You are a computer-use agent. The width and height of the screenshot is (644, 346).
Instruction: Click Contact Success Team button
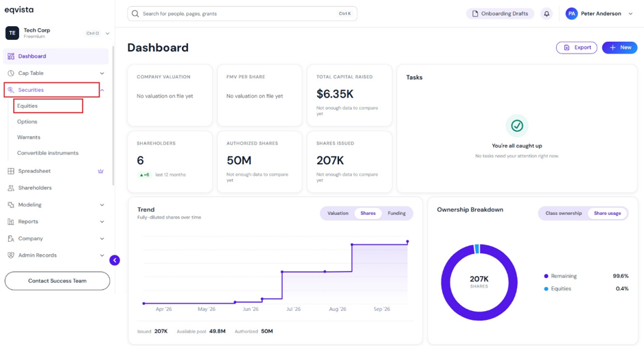point(57,281)
